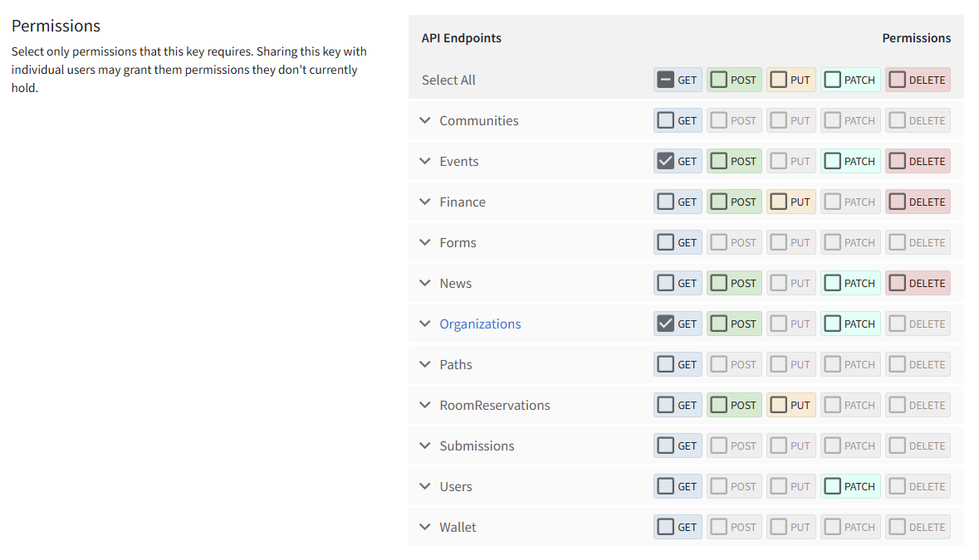Uncheck the GET permission for Events
Image resolution: width=979 pixels, height=560 pixels.
[664, 161]
